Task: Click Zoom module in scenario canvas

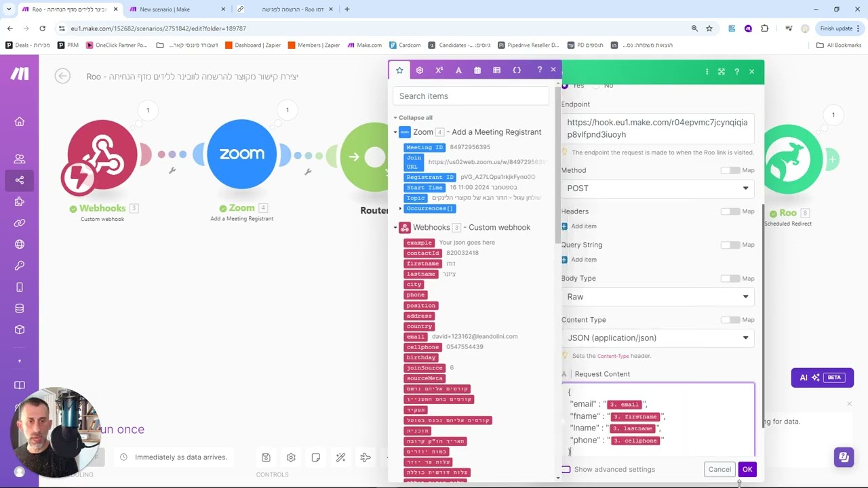Action: coord(241,155)
